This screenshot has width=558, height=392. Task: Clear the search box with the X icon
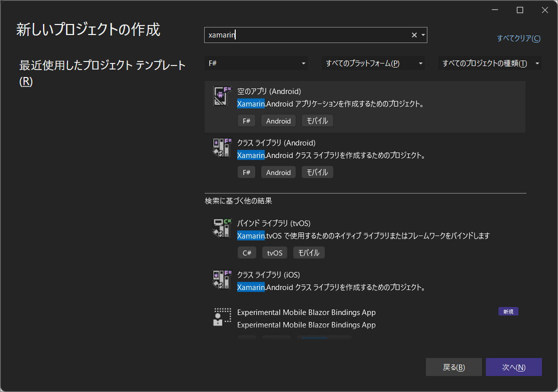click(414, 35)
